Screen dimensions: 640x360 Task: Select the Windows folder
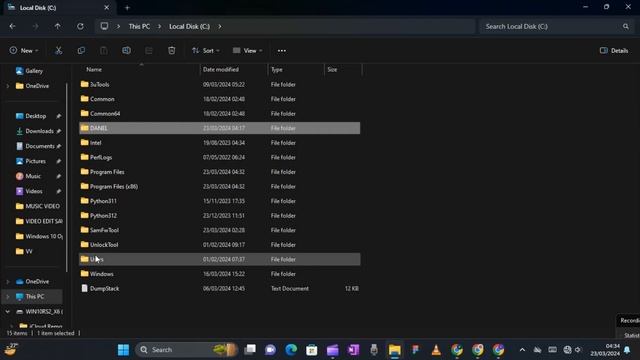tap(220, 274)
